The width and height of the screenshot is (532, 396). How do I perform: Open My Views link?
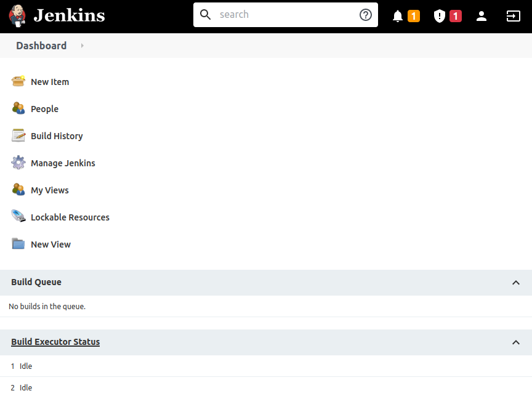click(49, 190)
